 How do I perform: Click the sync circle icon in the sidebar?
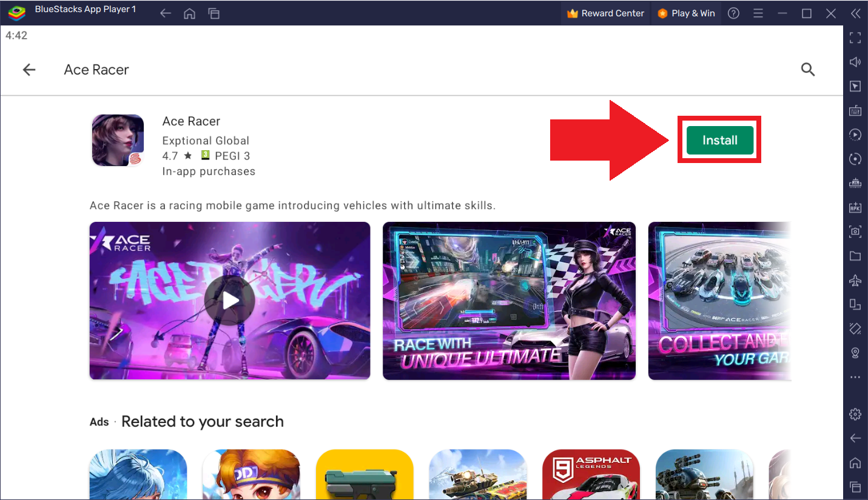[x=855, y=159]
